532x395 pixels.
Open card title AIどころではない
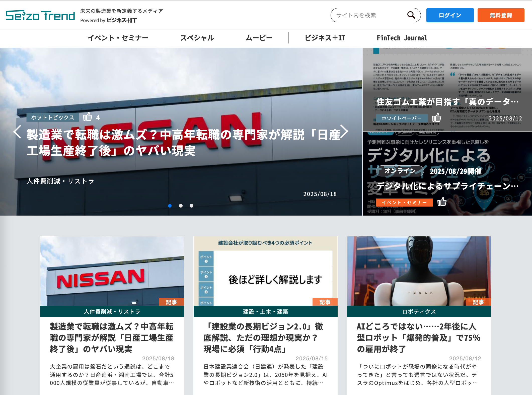419,338
